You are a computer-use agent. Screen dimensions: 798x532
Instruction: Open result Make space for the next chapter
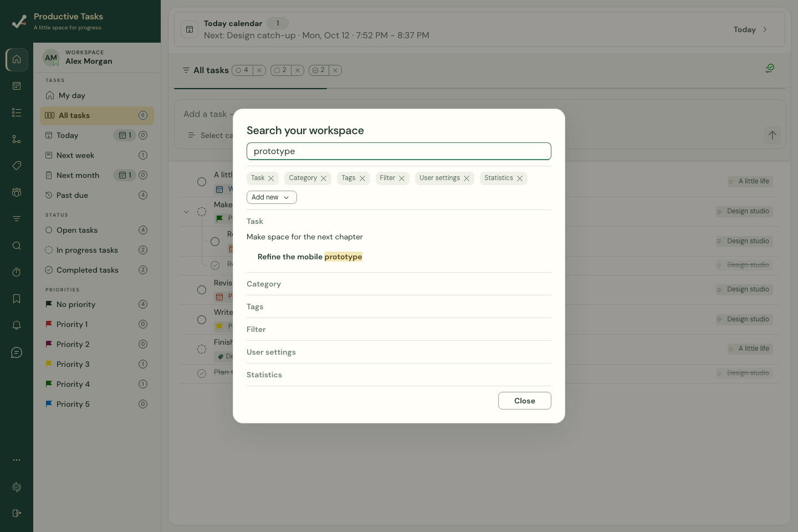(x=305, y=237)
